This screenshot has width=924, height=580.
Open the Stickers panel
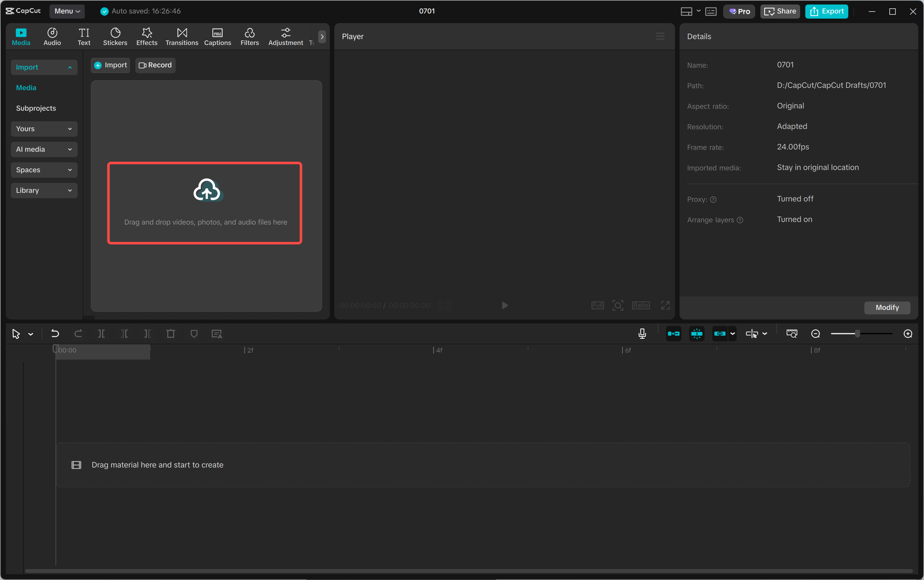tap(115, 37)
